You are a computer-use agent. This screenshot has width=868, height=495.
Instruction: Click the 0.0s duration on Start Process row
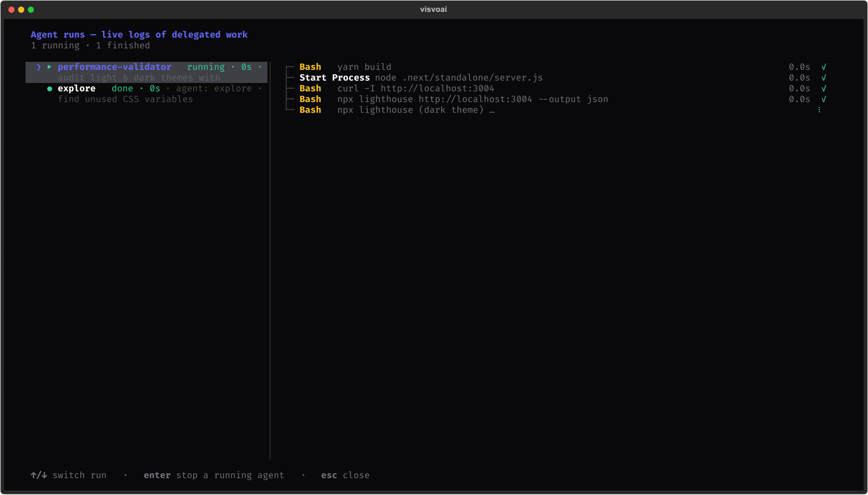(x=799, y=78)
